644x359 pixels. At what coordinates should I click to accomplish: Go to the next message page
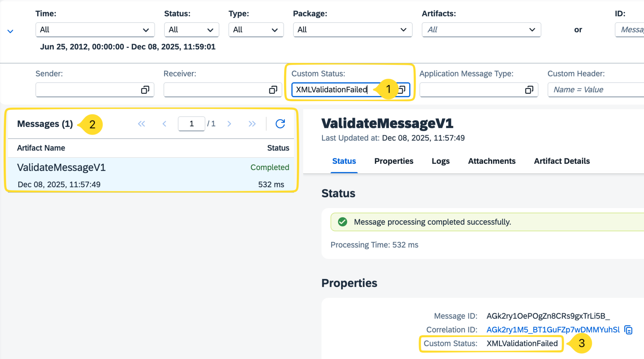(229, 124)
